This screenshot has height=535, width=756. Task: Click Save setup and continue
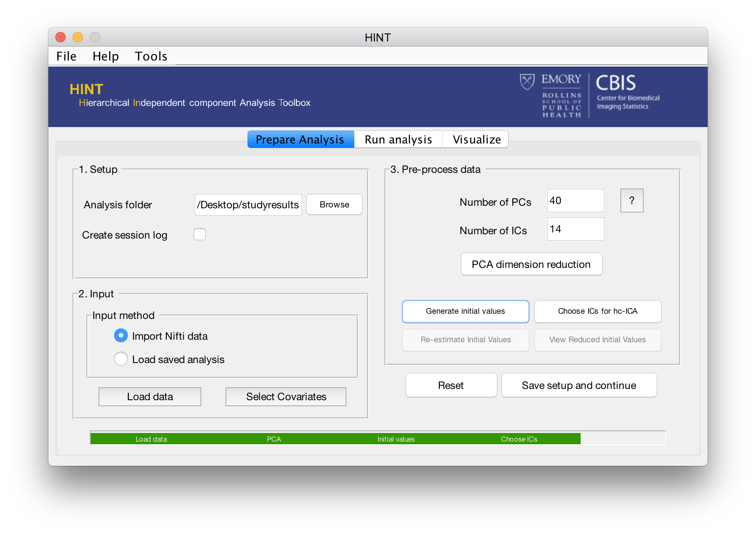point(578,385)
